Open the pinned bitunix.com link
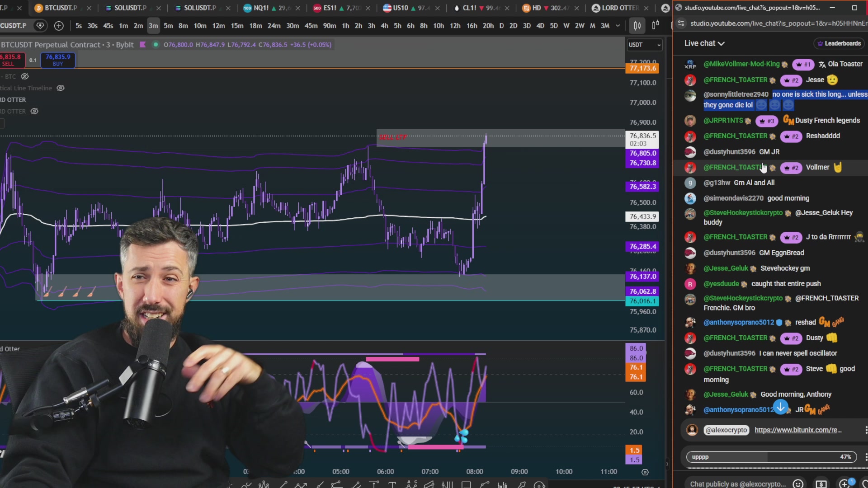The image size is (868, 488). (x=798, y=430)
